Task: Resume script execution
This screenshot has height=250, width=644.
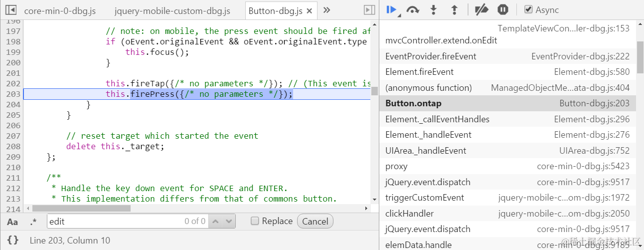Action: tap(391, 9)
